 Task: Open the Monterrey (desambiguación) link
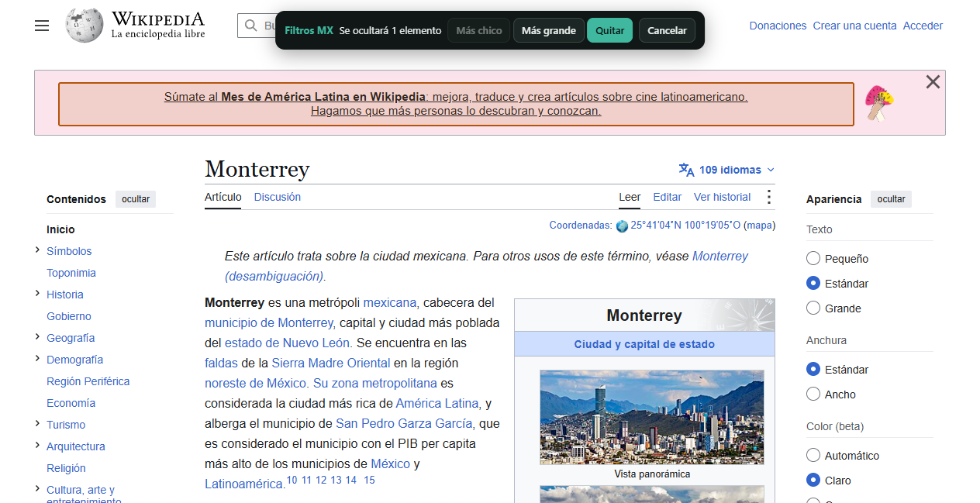pos(486,266)
